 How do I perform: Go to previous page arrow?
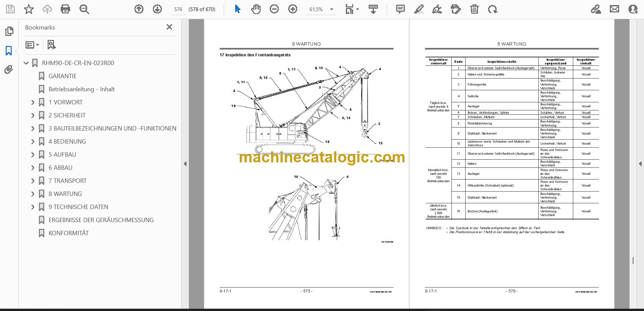point(139,9)
